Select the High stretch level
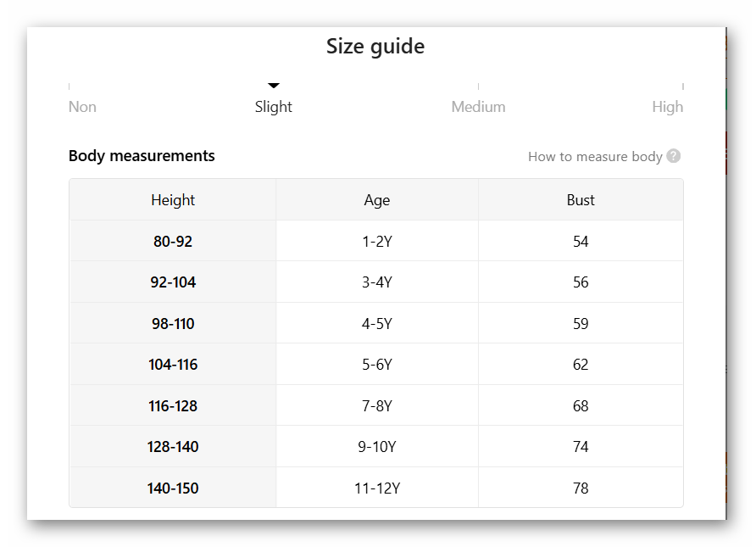 (x=667, y=107)
